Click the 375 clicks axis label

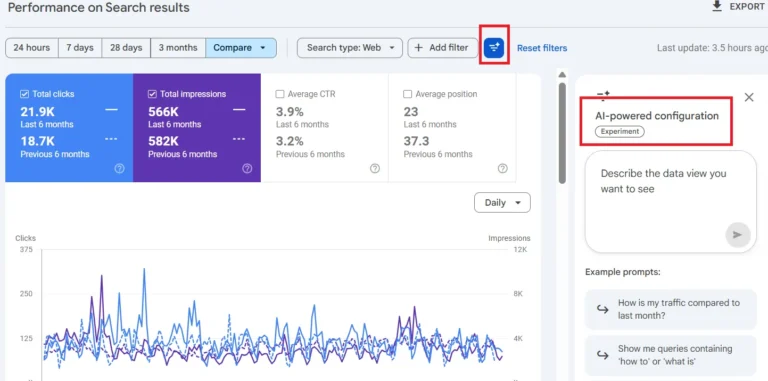[x=26, y=250]
